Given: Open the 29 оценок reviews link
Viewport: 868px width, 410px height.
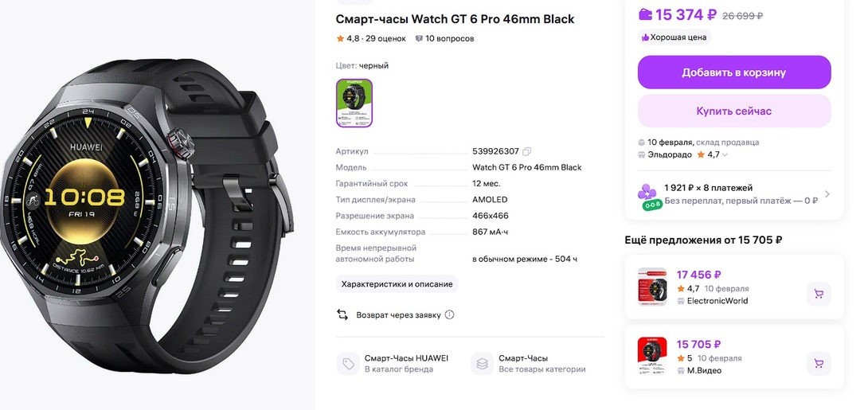Looking at the screenshot, I should (385, 38).
